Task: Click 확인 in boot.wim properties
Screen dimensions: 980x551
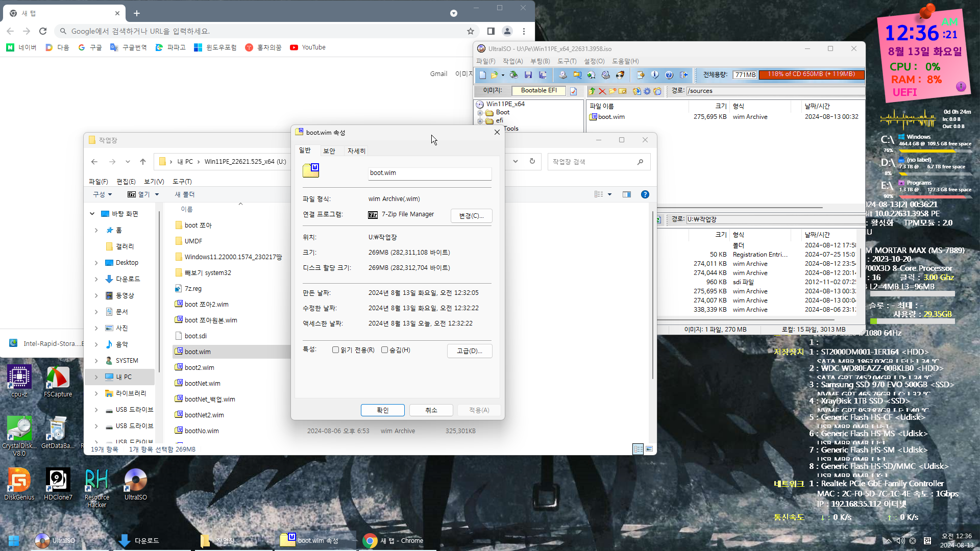Action: tap(383, 410)
